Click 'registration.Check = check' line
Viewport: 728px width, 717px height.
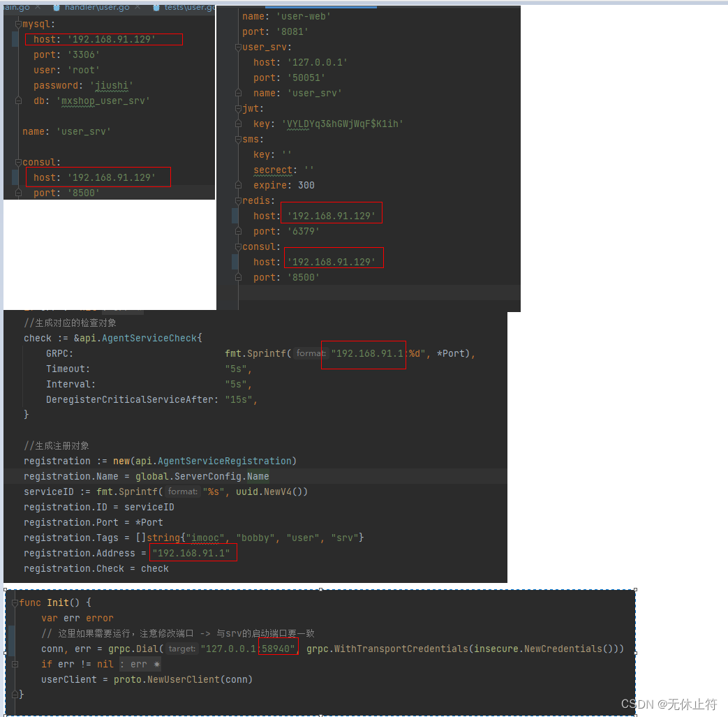click(x=96, y=568)
